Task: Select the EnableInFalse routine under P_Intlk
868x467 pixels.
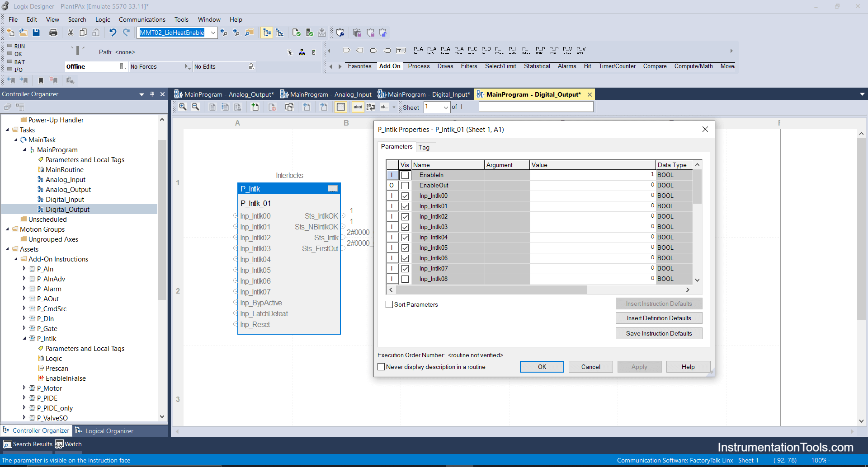Action: click(66, 378)
